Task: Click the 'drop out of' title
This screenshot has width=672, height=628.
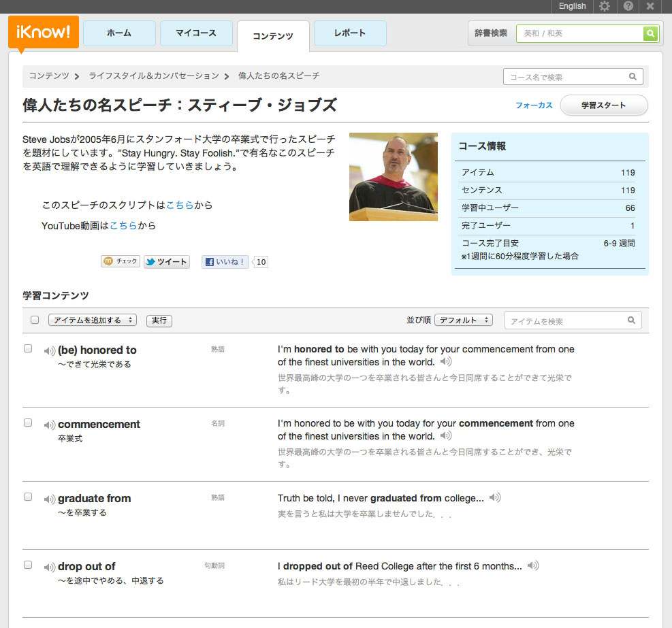Action: click(86, 566)
